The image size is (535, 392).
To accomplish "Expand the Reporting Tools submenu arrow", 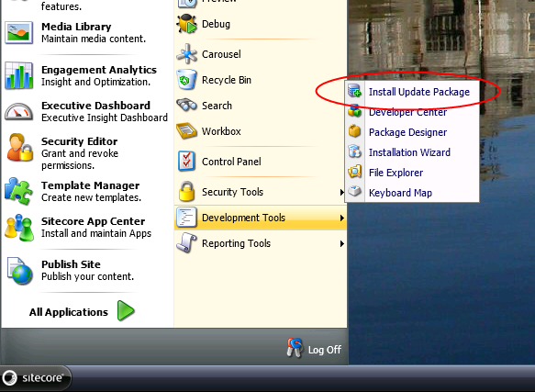I will click(341, 243).
